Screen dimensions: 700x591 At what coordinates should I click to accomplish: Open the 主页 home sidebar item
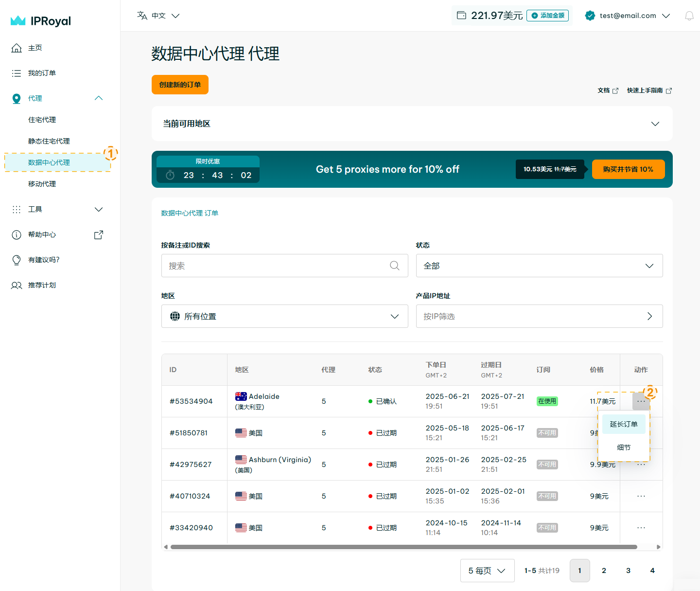click(x=35, y=48)
